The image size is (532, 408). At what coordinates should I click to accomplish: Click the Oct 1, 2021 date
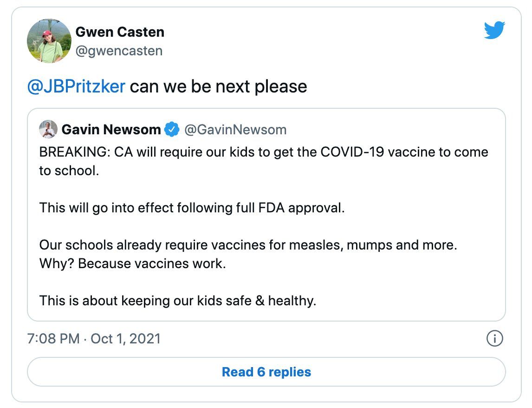[x=125, y=339]
